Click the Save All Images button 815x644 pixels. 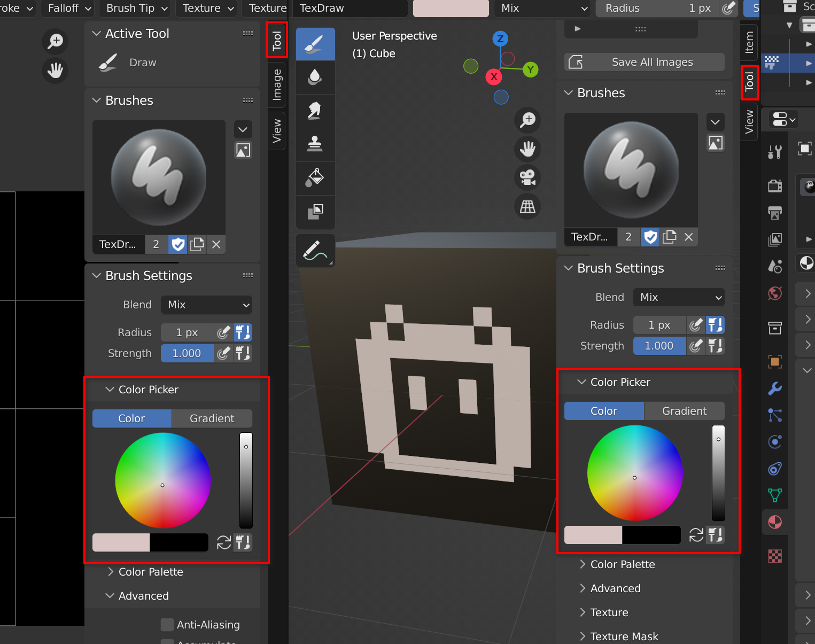645,62
